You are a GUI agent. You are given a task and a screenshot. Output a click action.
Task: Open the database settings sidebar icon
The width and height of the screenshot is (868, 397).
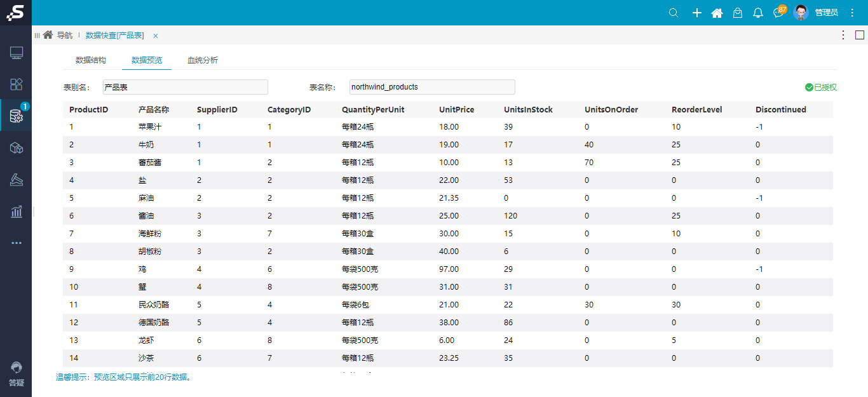point(17,116)
